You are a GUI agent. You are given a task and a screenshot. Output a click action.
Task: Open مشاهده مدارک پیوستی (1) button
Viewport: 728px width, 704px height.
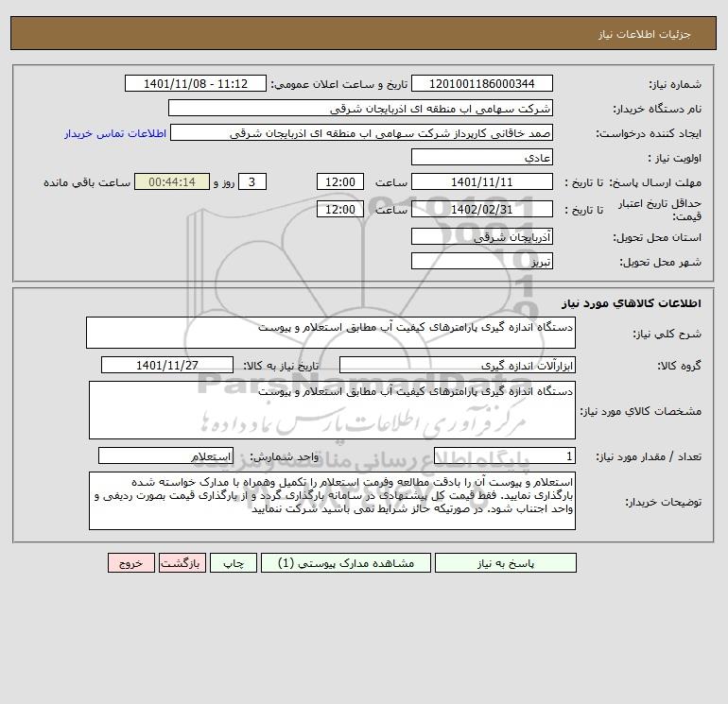pyautogui.click(x=346, y=563)
